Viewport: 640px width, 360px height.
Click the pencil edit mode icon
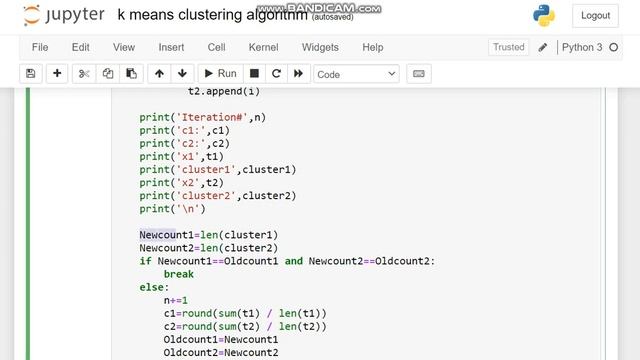point(542,48)
